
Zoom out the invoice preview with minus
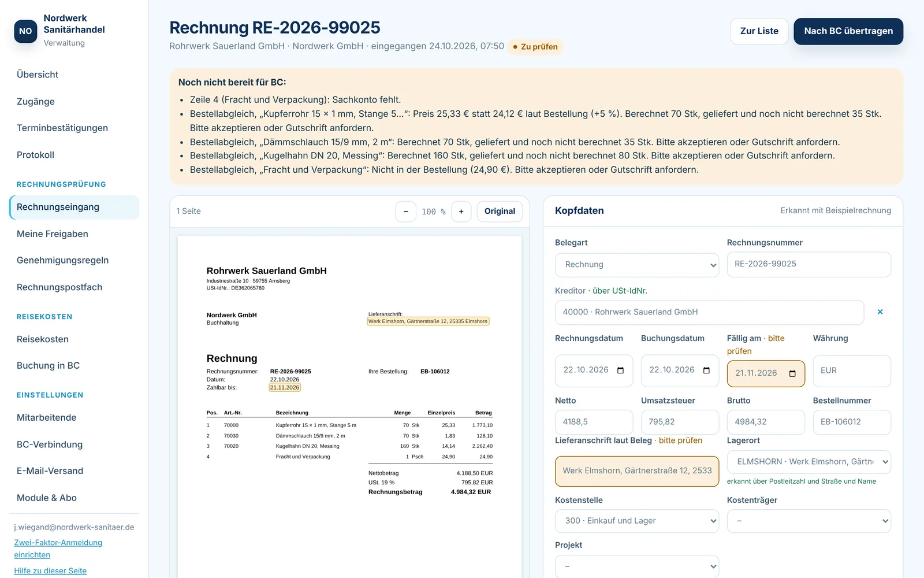tap(405, 212)
